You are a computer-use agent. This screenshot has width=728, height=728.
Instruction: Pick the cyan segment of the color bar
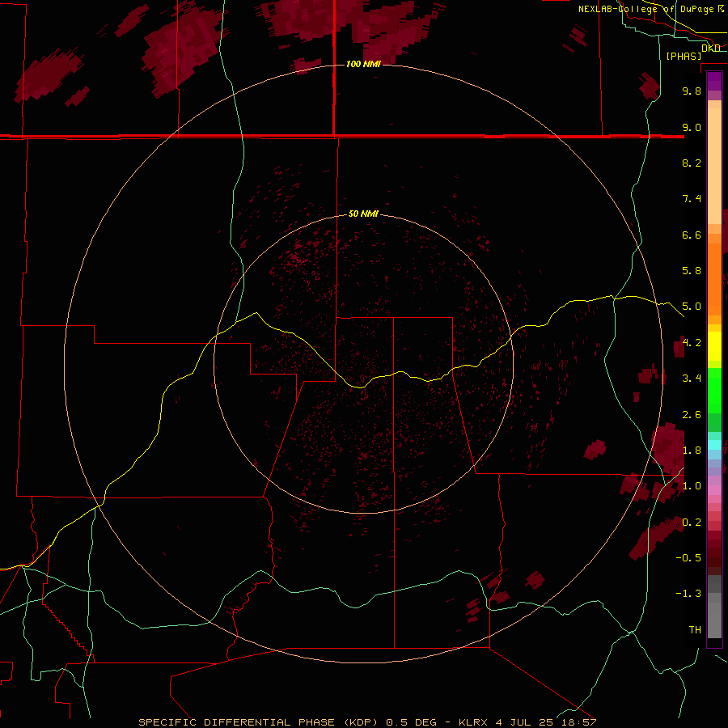(x=714, y=445)
